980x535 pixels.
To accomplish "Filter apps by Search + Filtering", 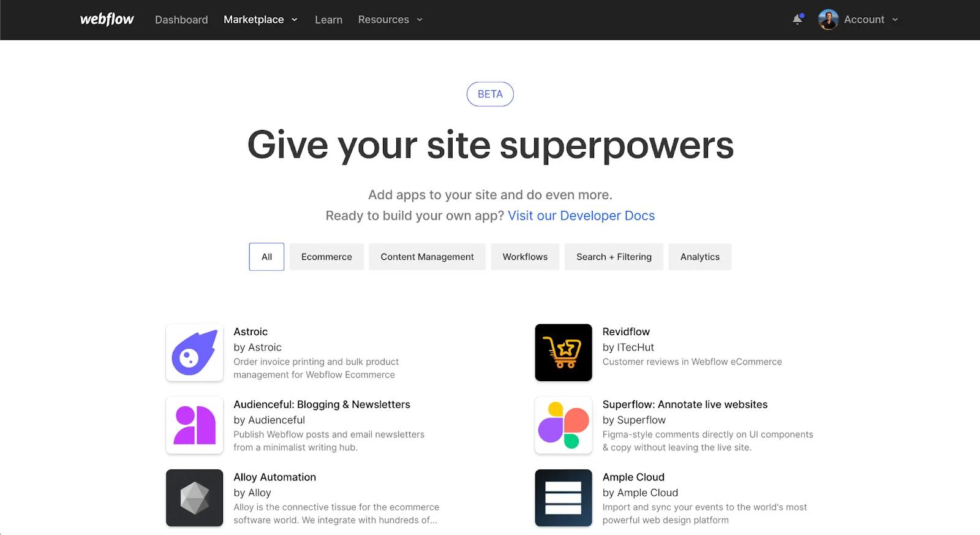I will click(x=614, y=257).
